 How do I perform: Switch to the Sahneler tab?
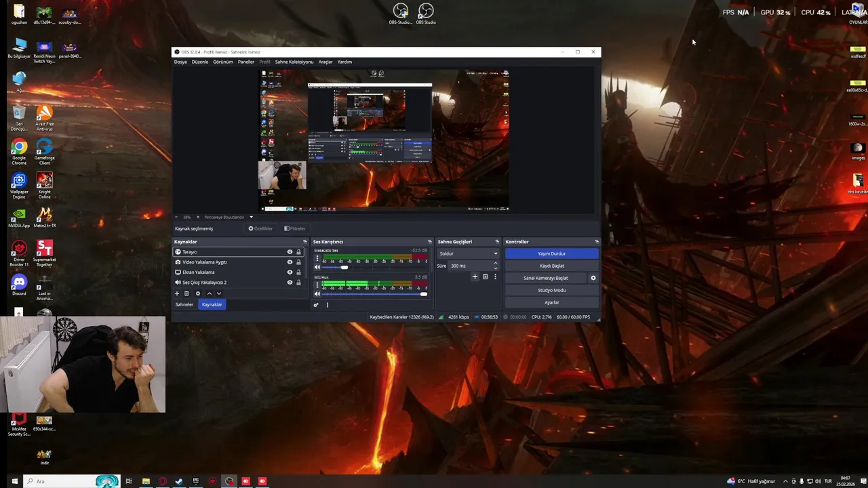coord(184,305)
